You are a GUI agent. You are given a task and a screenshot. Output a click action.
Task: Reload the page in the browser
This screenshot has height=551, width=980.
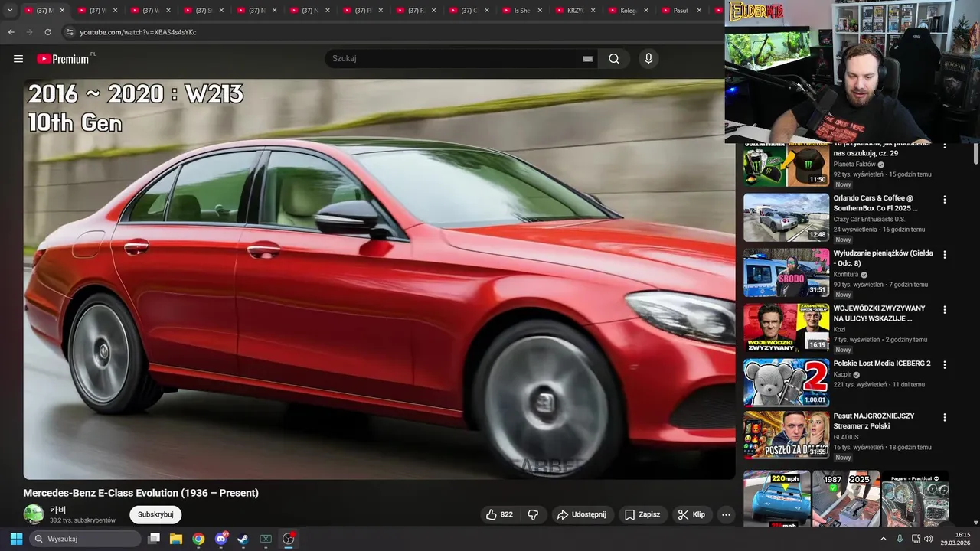(x=48, y=32)
